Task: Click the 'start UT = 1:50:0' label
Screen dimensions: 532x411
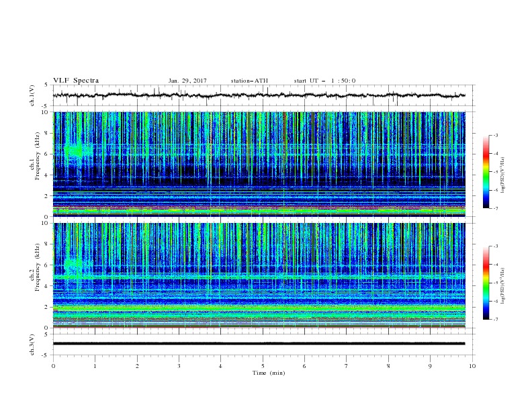Action: [x=324, y=81]
